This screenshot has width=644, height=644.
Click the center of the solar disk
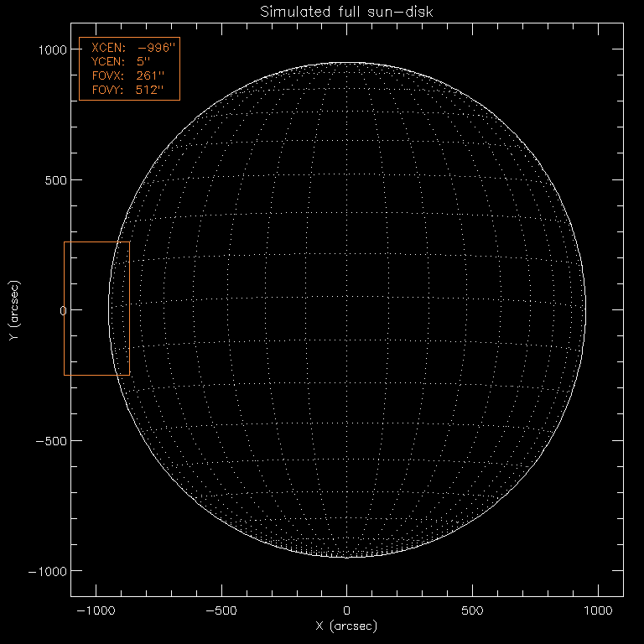[346, 309]
